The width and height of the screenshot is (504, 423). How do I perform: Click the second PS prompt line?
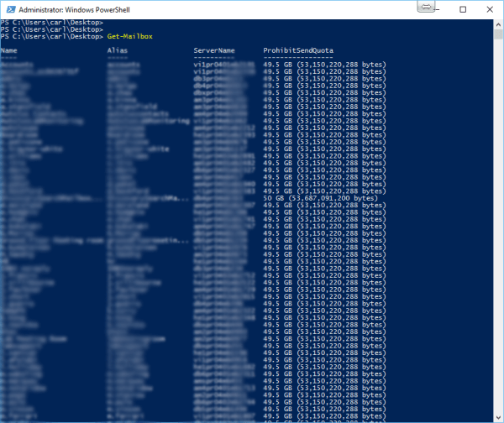[x=52, y=29]
